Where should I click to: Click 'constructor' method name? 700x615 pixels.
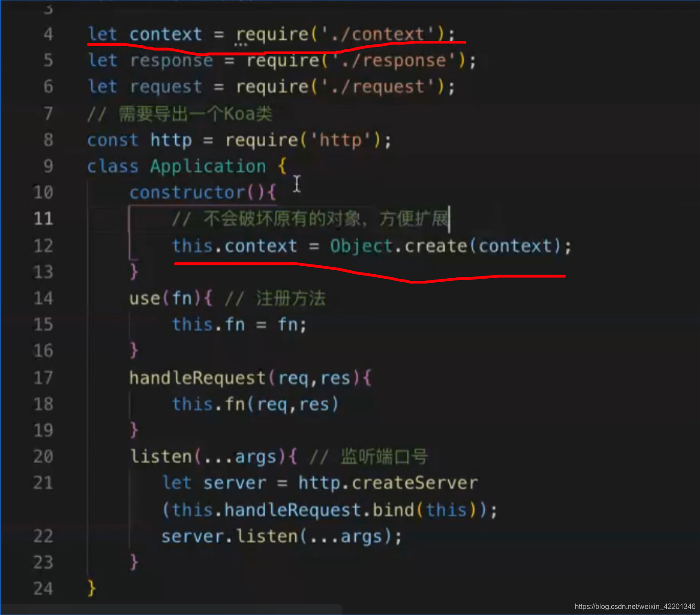point(187,193)
